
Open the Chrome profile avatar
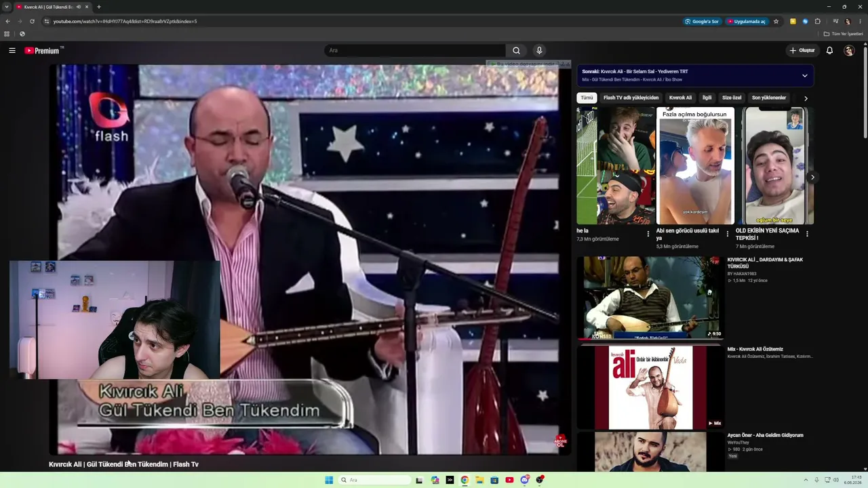click(x=847, y=21)
